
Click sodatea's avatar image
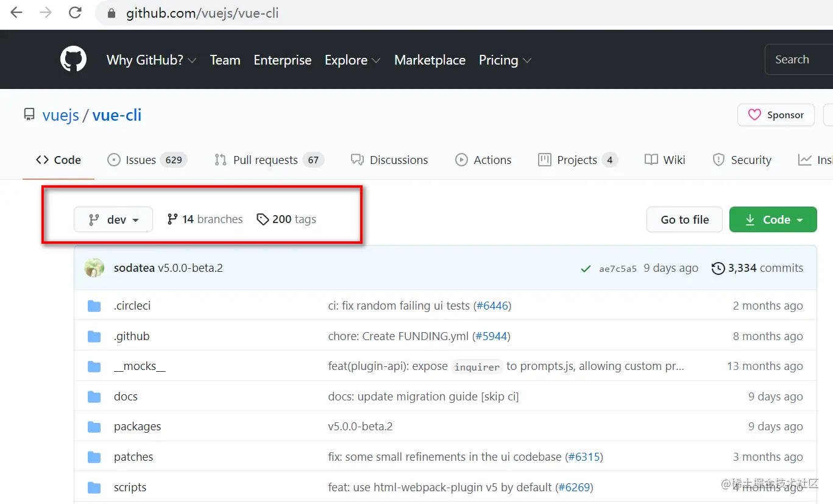coord(94,268)
